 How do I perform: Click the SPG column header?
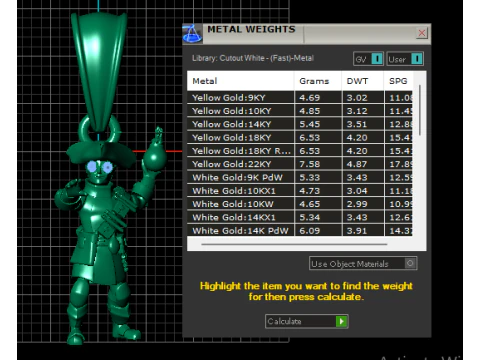[x=398, y=81]
